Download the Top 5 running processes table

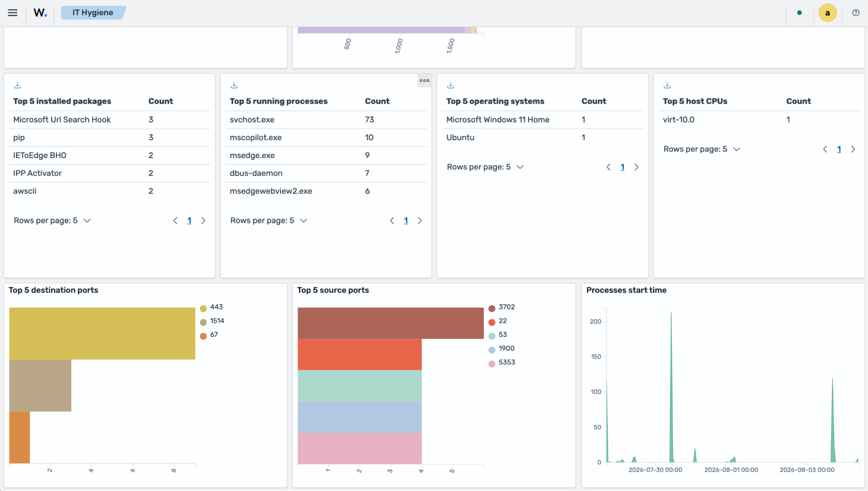click(x=234, y=85)
